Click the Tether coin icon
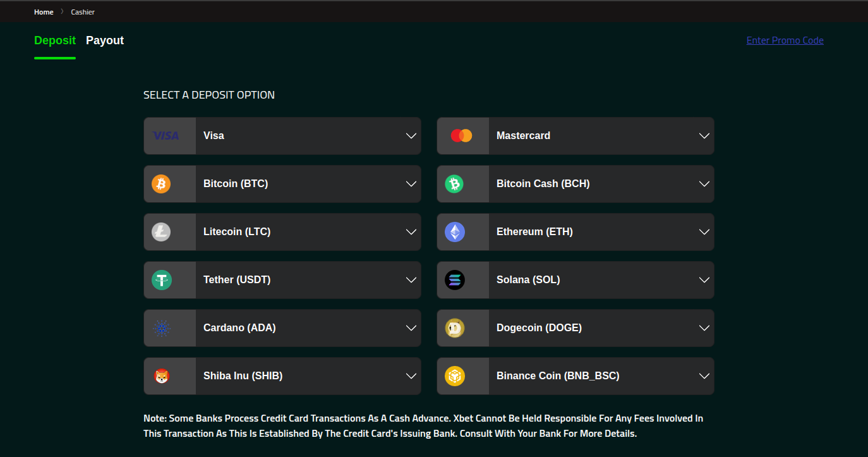868x457 pixels. (161, 280)
